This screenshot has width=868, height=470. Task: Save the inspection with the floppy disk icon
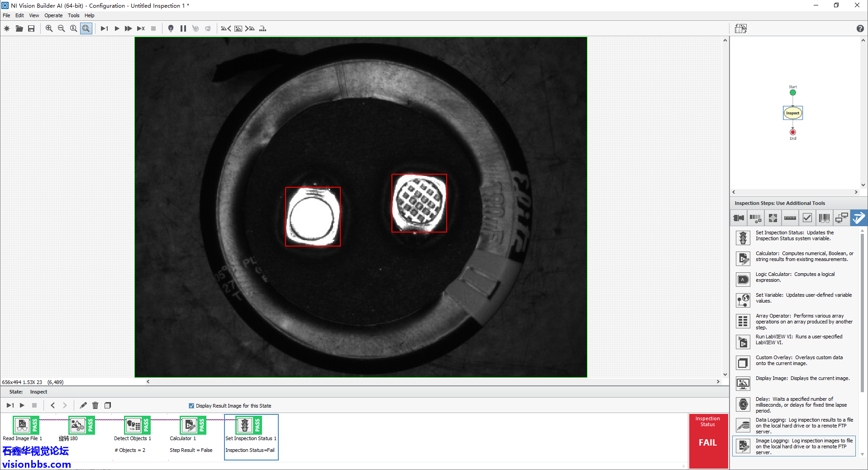click(31, 28)
